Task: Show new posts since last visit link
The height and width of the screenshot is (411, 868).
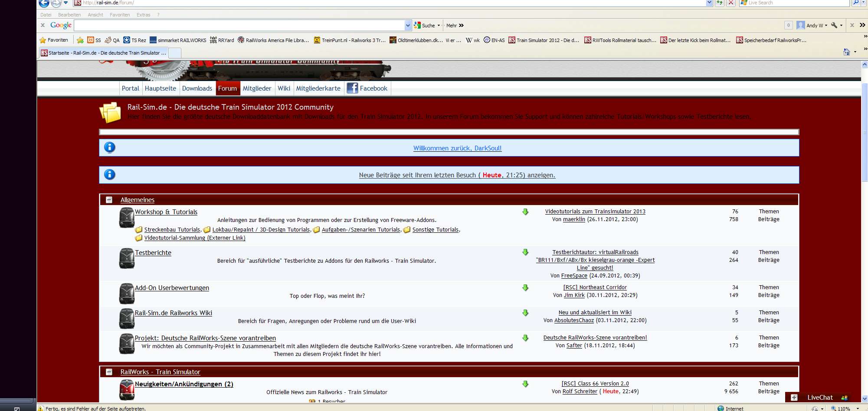Action: tap(457, 175)
